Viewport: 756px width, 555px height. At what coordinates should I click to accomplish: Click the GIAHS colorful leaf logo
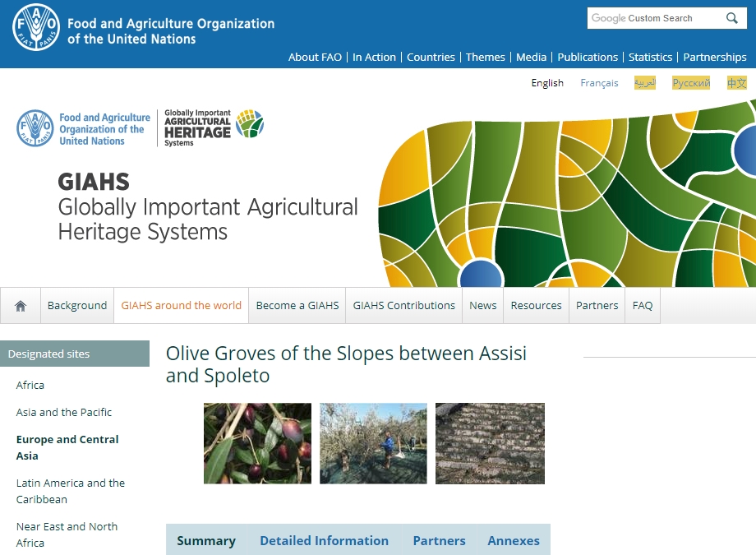(x=250, y=124)
